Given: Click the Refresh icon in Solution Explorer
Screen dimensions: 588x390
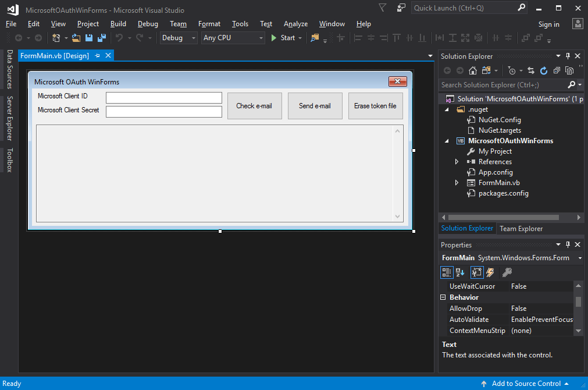Looking at the screenshot, I should pos(544,70).
